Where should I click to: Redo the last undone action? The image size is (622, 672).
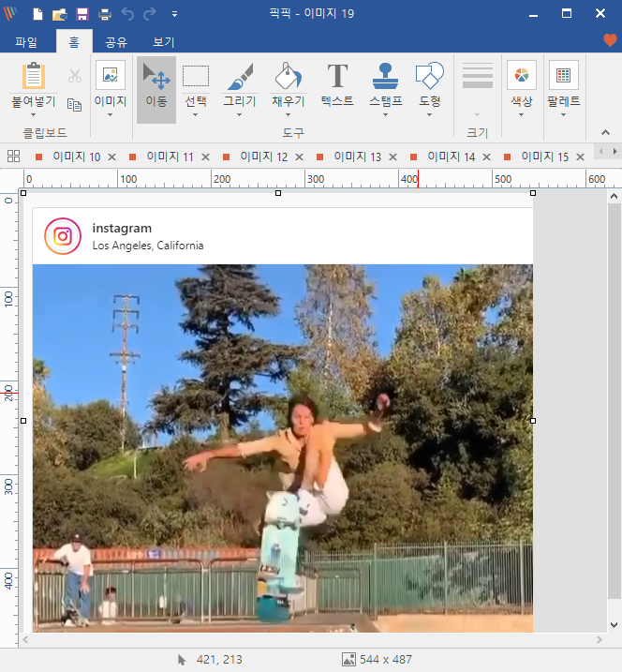[150, 14]
